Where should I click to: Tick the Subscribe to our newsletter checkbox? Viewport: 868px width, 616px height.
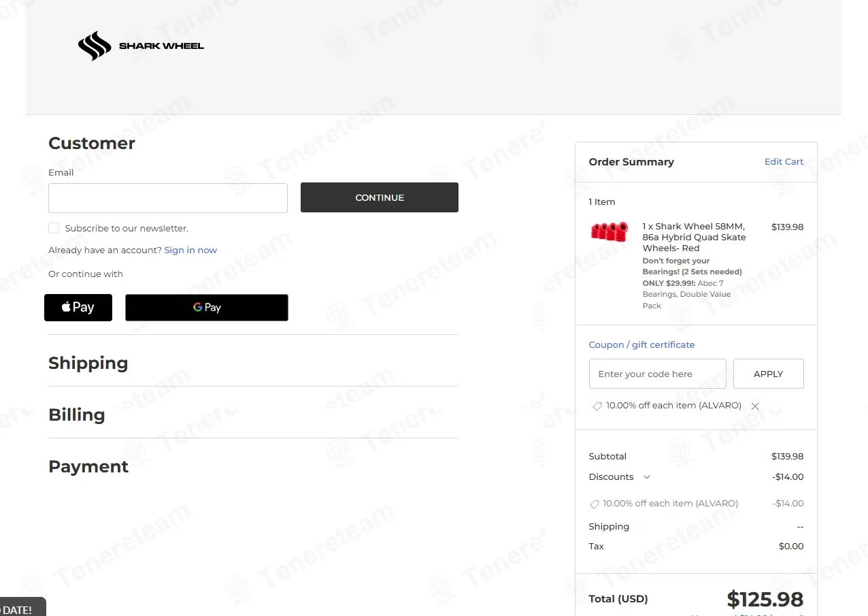coord(54,228)
